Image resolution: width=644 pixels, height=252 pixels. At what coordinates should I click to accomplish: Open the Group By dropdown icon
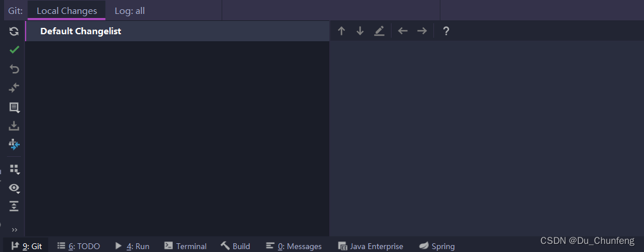pyautogui.click(x=15, y=170)
